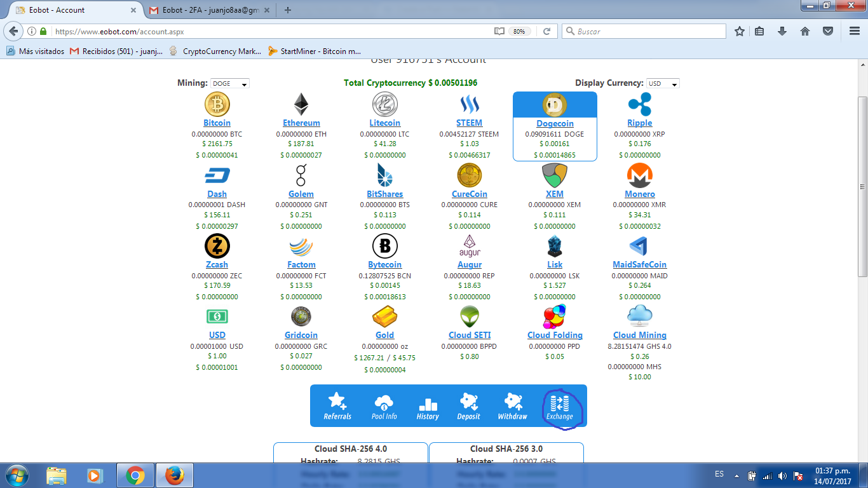868x488 pixels.
Task: Click the Gridcoin text link
Action: (301, 335)
